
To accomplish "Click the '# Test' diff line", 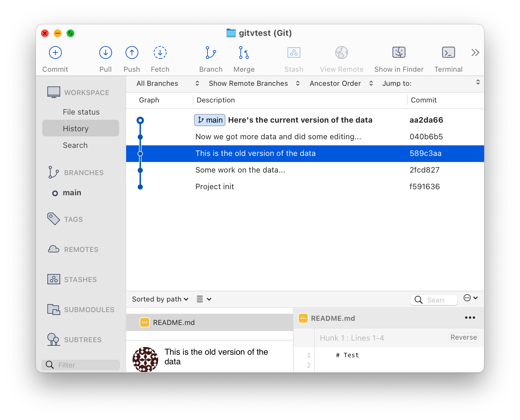I will coord(347,355).
